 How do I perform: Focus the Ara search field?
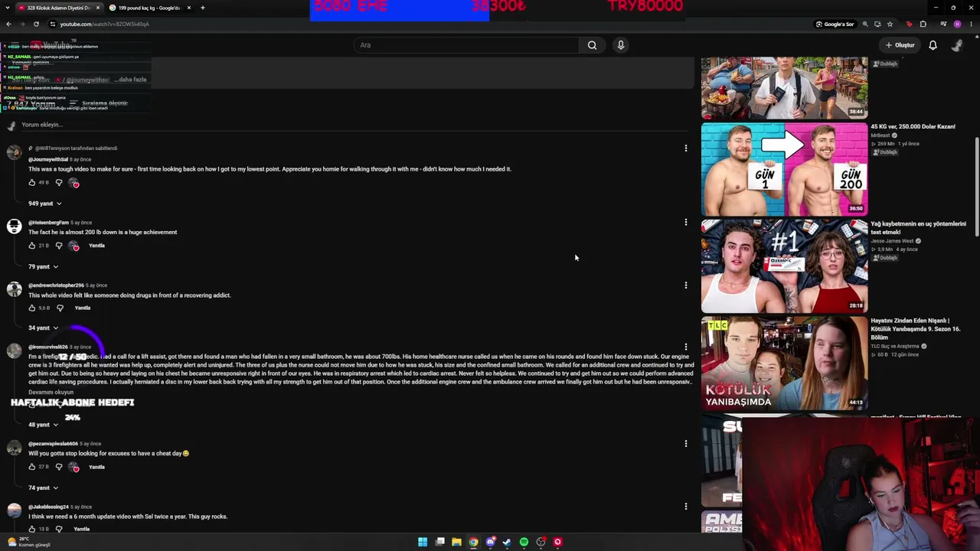[x=467, y=45]
